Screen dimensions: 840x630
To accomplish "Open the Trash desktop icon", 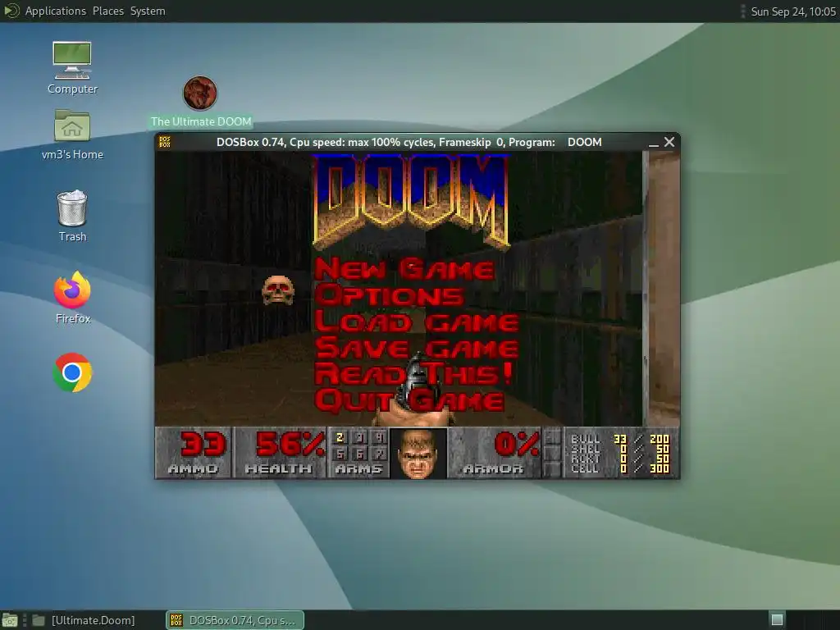I will point(72,216).
